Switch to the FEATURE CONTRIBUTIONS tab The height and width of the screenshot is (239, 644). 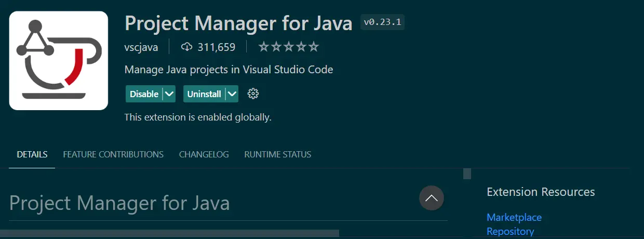[x=113, y=154]
